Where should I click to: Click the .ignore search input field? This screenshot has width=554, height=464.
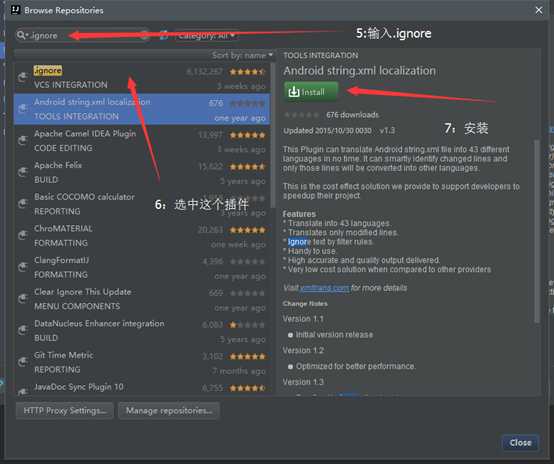pos(83,35)
